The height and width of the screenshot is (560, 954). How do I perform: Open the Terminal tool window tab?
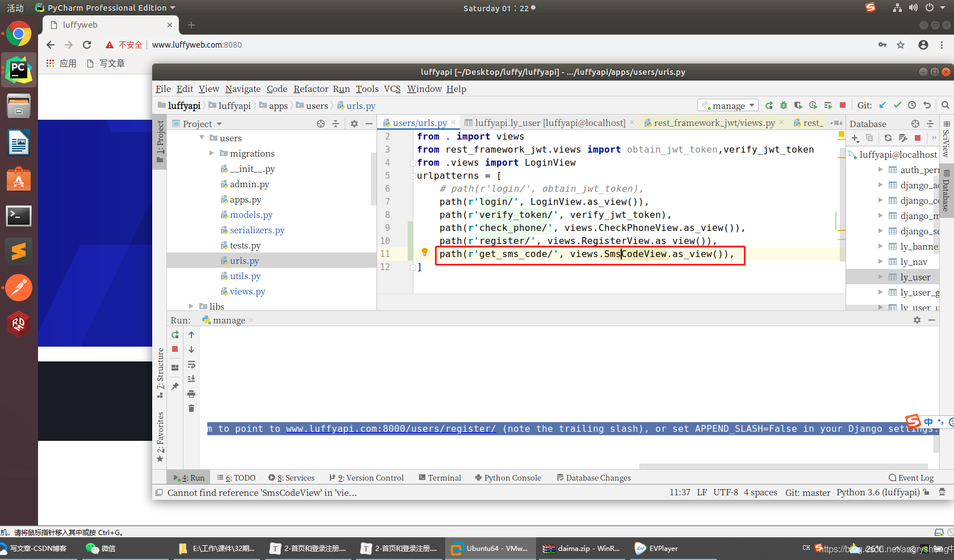click(x=440, y=478)
